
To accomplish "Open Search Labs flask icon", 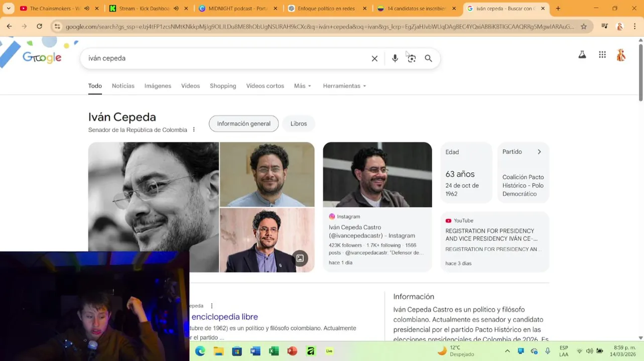I will click(582, 55).
